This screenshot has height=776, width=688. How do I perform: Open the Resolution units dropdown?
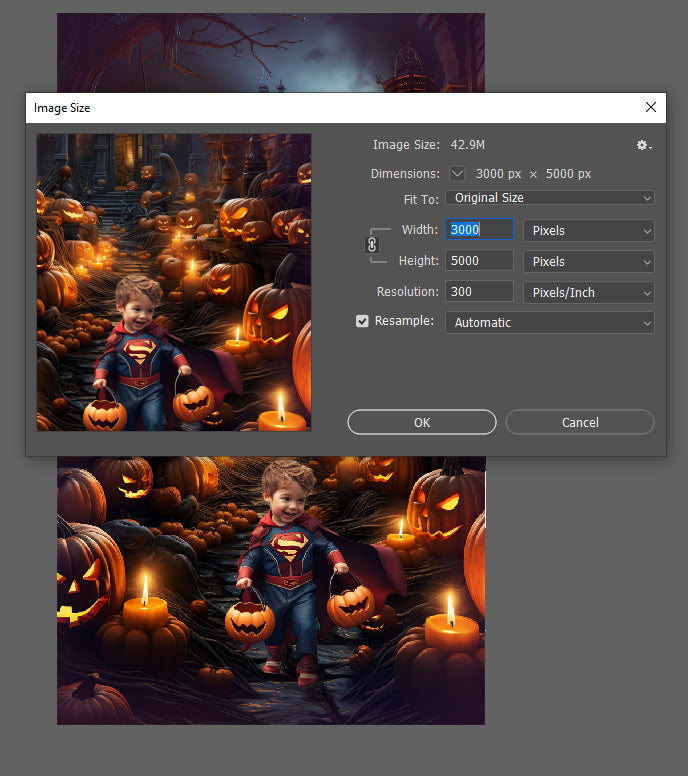click(x=589, y=292)
